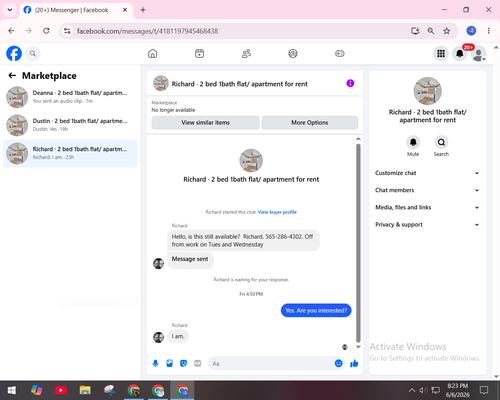Click the View similar items button
Image resolution: width=500 pixels, height=400 pixels.
click(x=205, y=123)
